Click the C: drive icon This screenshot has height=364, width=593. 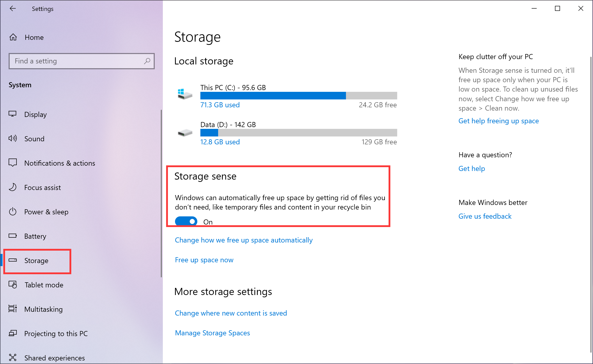tap(185, 94)
